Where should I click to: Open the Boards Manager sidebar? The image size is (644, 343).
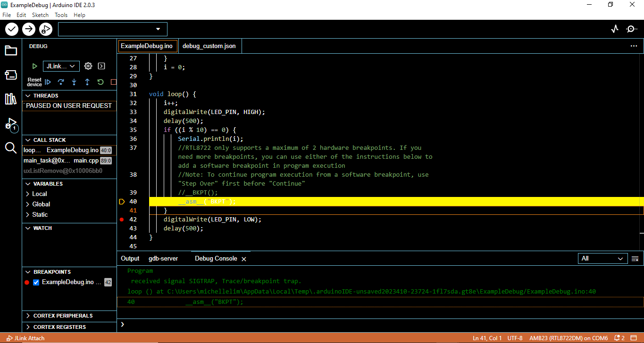click(11, 75)
